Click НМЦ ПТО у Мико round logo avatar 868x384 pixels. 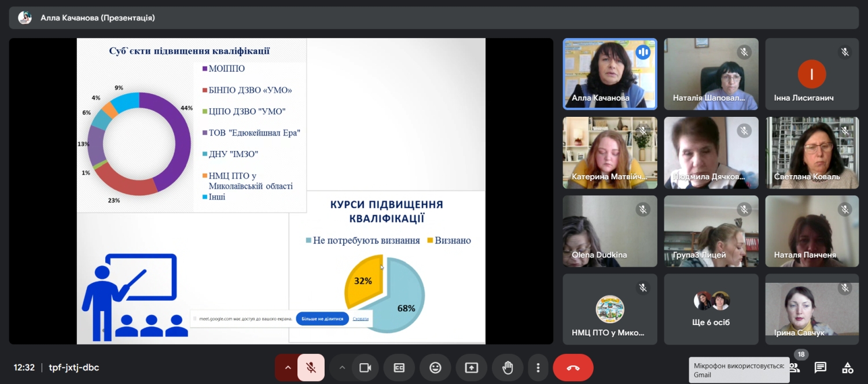pyautogui.click(x=610, y=309)
